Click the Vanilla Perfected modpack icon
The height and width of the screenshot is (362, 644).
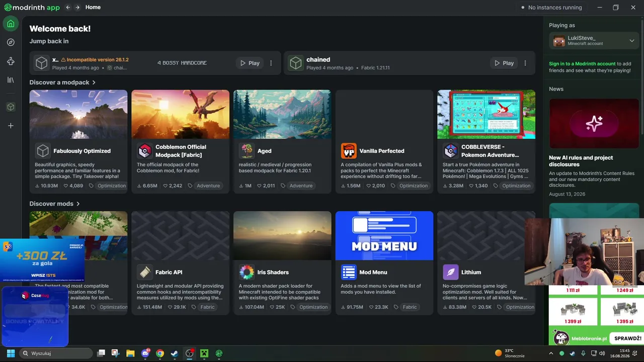point(349,151)
